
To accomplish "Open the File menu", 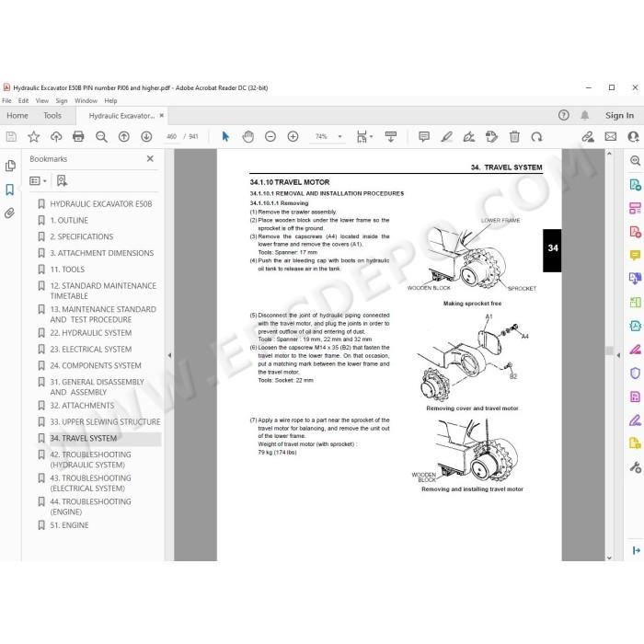I will (x=6, y=100).
